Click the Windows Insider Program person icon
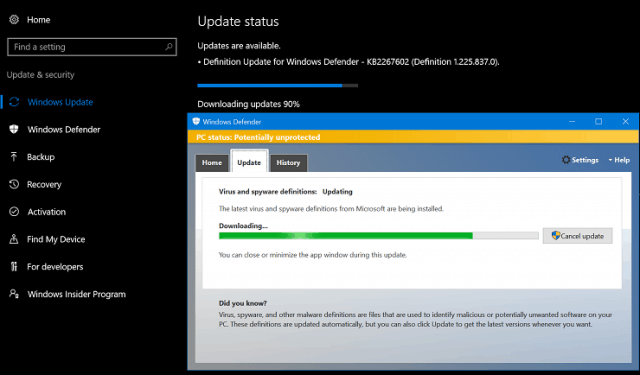Viewport: 640px width, 375px height. [x=14, y=294]
